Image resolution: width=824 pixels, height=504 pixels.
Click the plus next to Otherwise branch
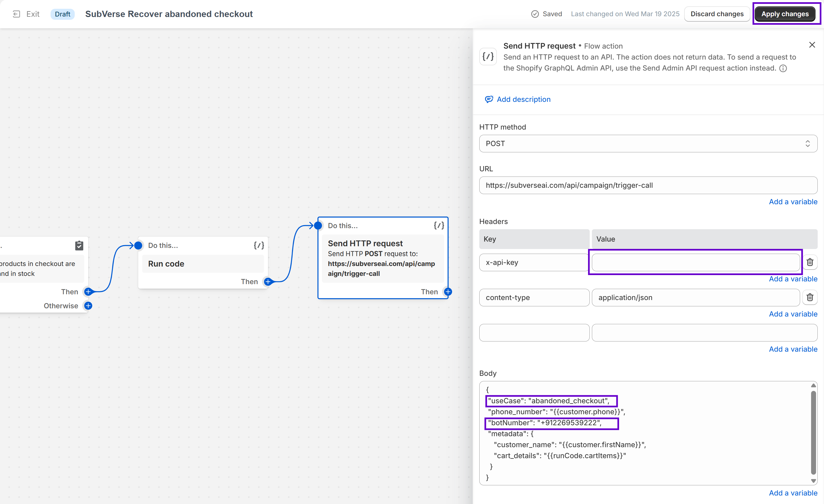point(88,306)
